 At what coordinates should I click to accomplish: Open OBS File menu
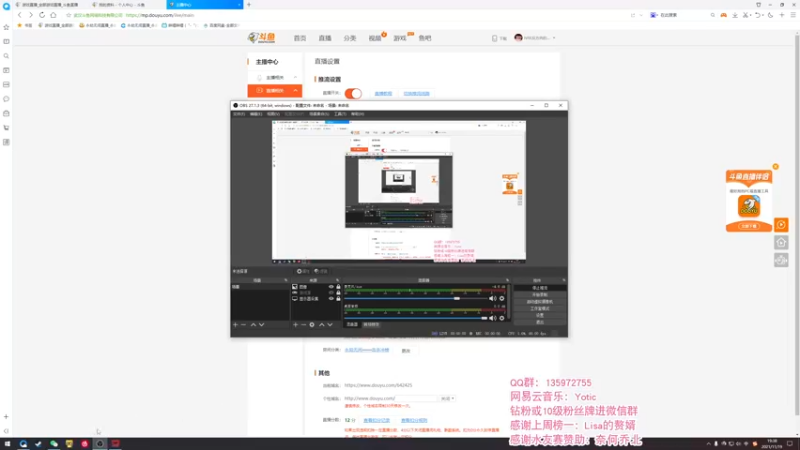click(x=239, y=114)
